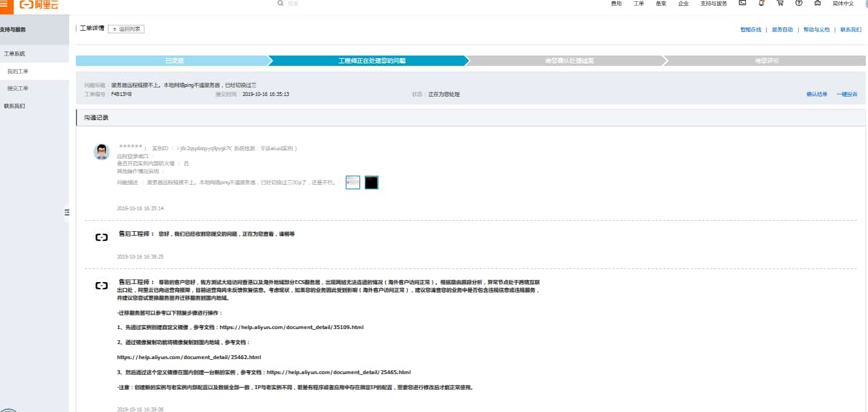Open the 费用 menu in top bar
Screen dimensions: 868x412
[x=616, y=3]
